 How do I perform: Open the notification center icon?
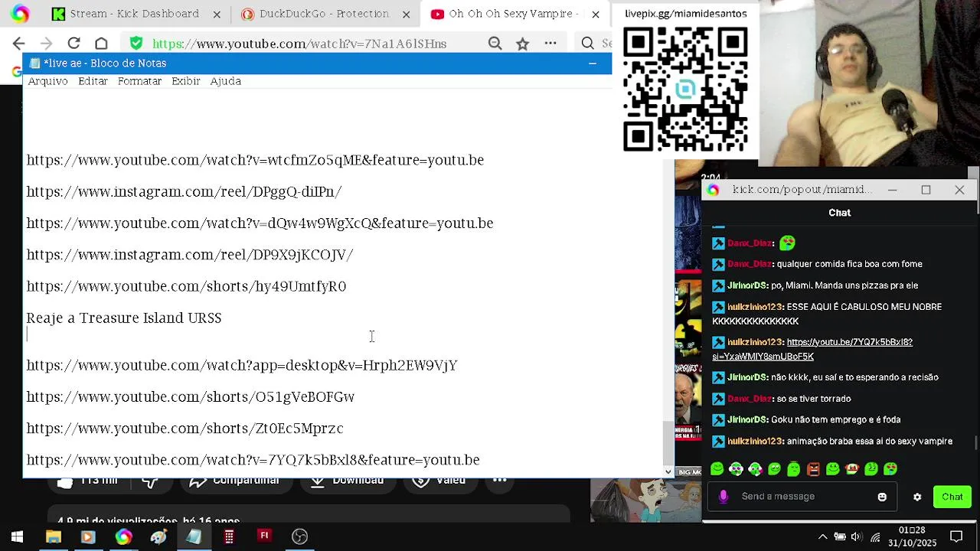(956, 536)
